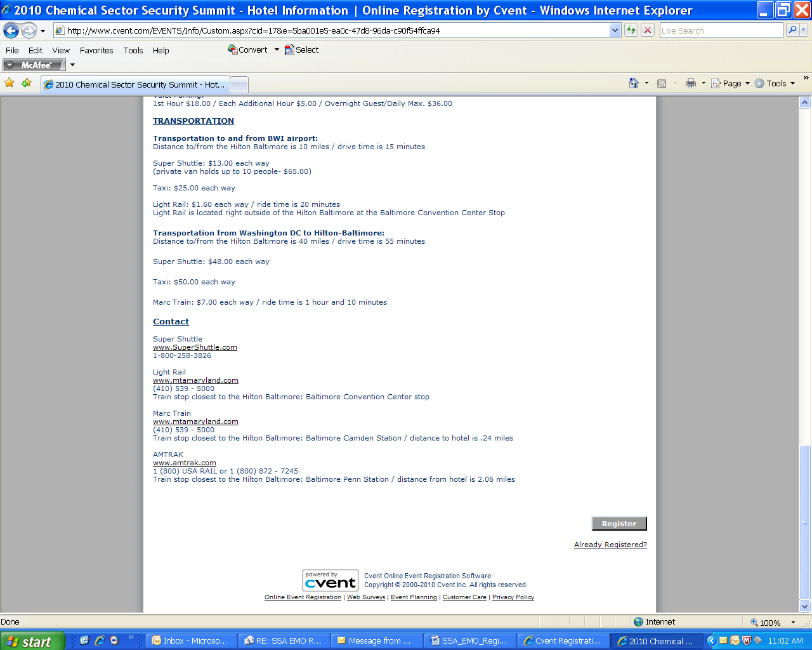Image resolution: width=812 pixels, height=650 pixels.
Task: Click the Select toolbar button
Action: tap(302, 50)
